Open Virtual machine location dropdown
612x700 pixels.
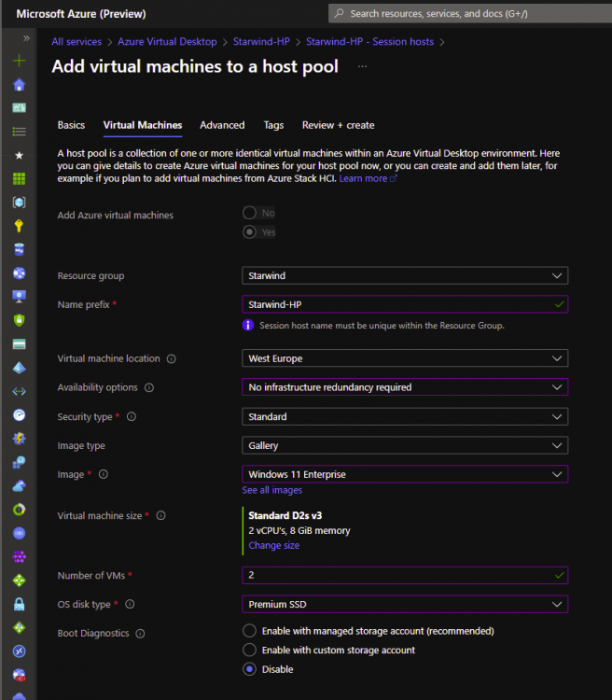[405, 358]
